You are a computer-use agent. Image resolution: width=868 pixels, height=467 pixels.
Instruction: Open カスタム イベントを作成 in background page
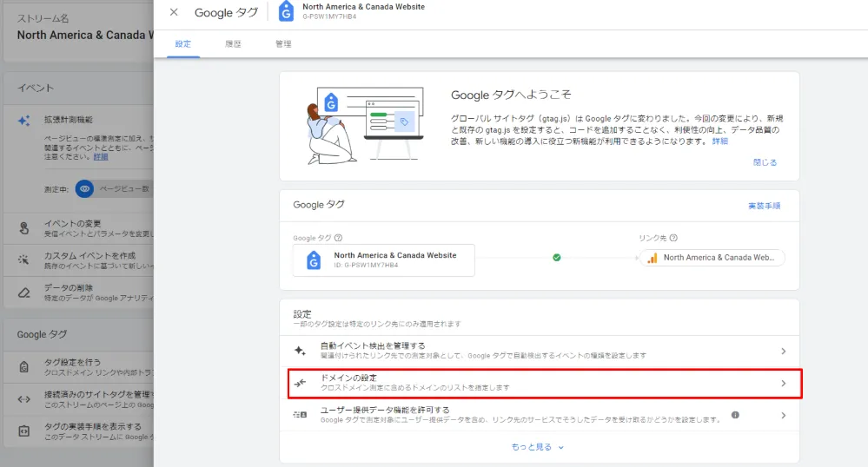78,260
